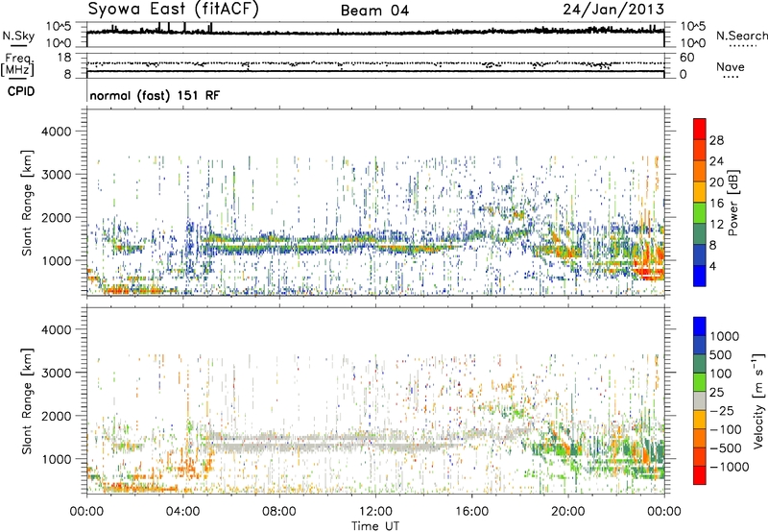Click the '12:00' time axis label
The image size is (768, 532).
pos(375,512)
